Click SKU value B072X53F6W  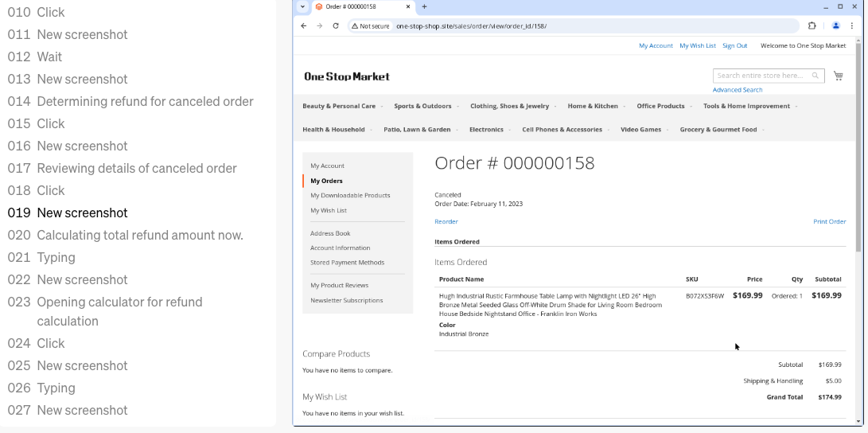coord(705,295)
